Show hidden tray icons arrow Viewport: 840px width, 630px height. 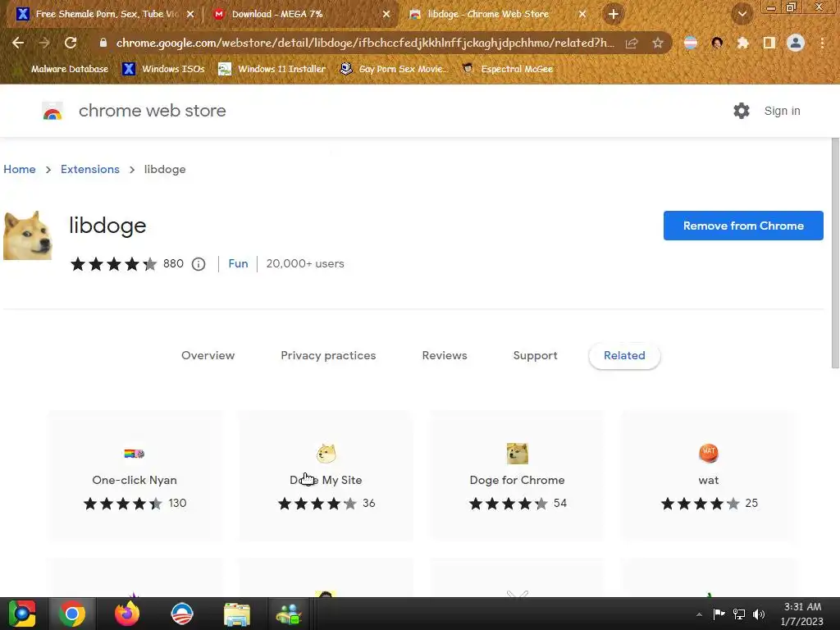tap(699, 614)
